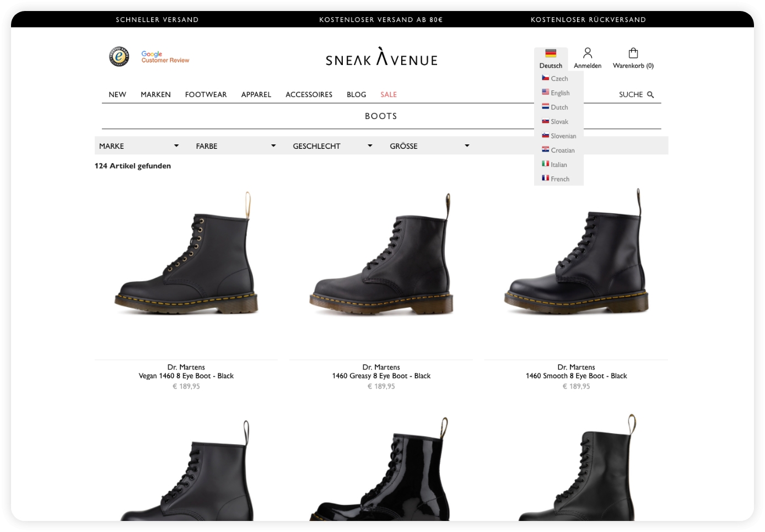Click the '124 Artikel gefunden' result count
Image resolution: width=765 pixels, height=532 pixels.
(x=133, y=166)
